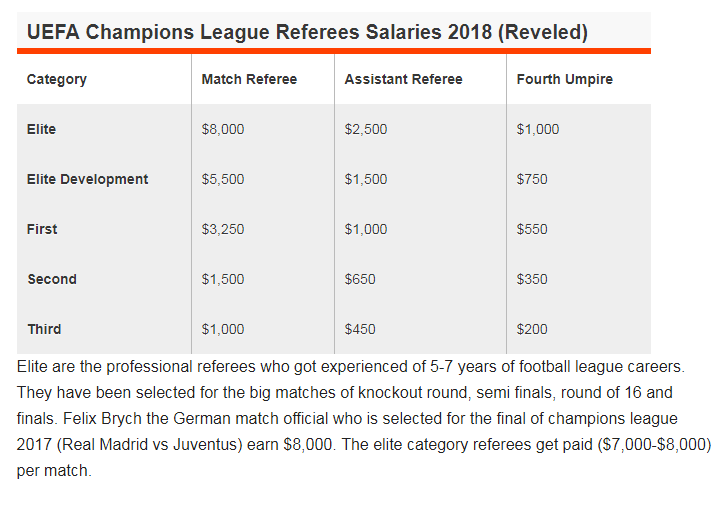Click the Assistant Referee column header

click(x=403, y=79)
